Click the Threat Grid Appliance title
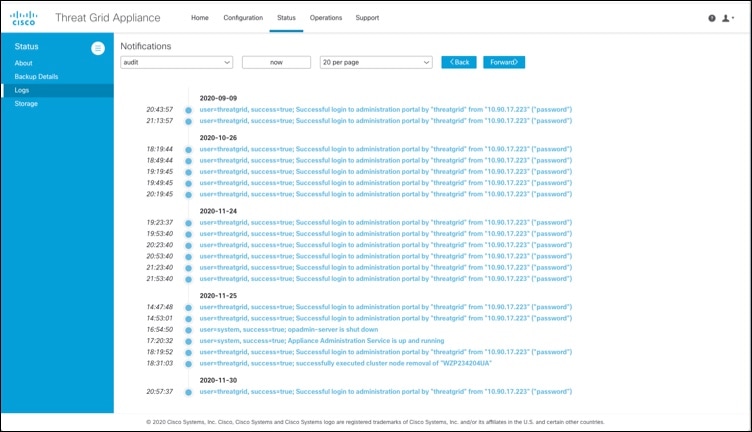 pos(108,18)
